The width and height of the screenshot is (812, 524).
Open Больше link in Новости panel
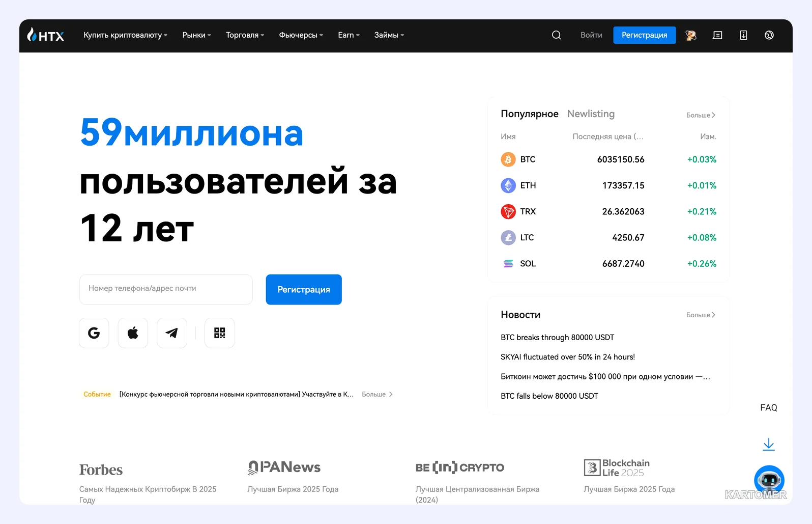pos(701,315)
